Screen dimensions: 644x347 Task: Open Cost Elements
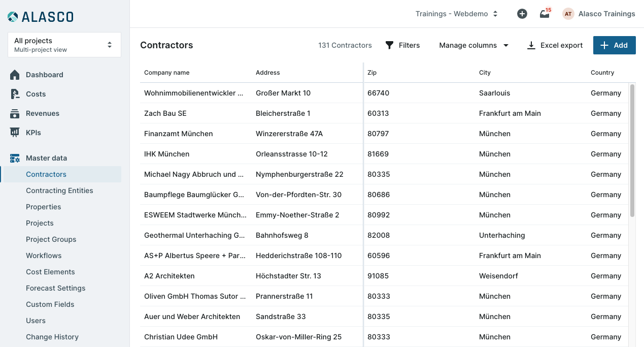[50, 272]
